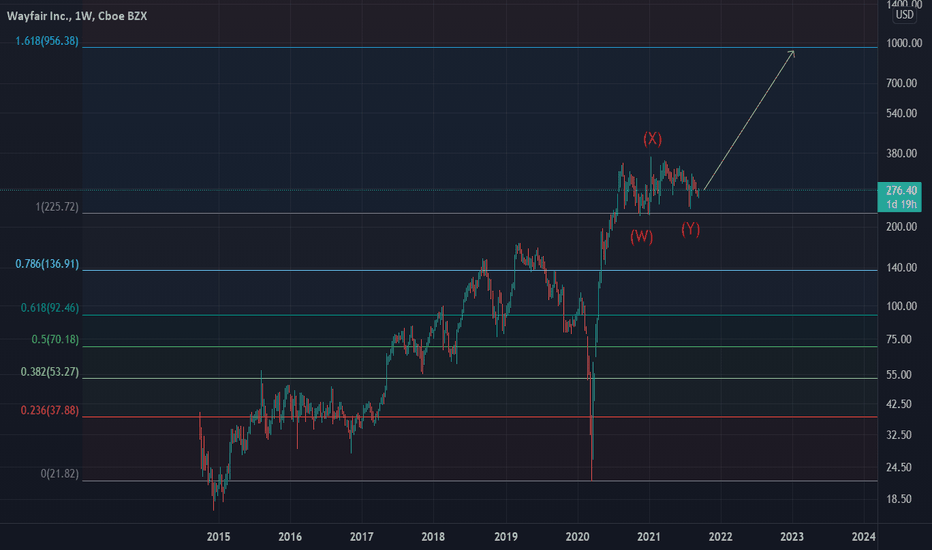Click the 2017 time axis label
932x550 pixels.
tap(361, 537)
